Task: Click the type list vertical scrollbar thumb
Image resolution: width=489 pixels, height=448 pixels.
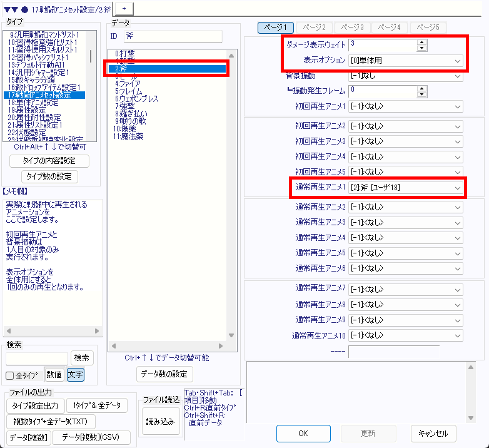Action: (x=91, y=55)
